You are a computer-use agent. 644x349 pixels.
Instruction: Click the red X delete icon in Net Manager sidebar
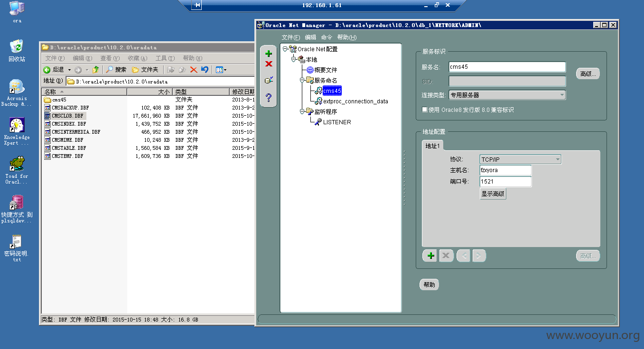(269, 64)
